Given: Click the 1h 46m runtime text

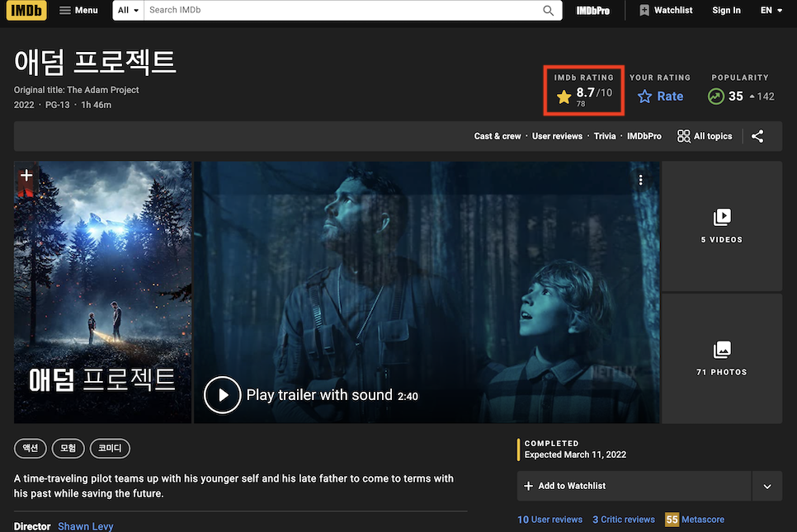Looking at the screenshot, I should pos(96,105).
